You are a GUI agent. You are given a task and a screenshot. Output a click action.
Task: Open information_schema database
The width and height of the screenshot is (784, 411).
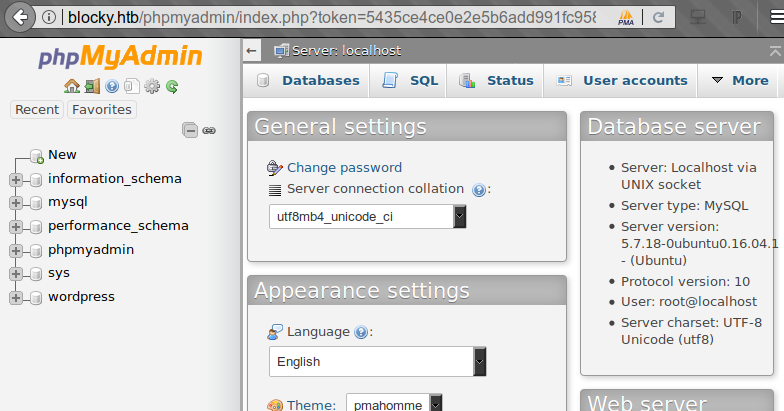click(x=114, y=178)
